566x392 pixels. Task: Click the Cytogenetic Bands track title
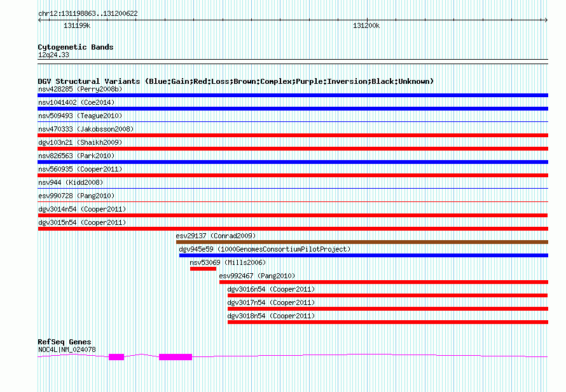(x=76, y=47)
